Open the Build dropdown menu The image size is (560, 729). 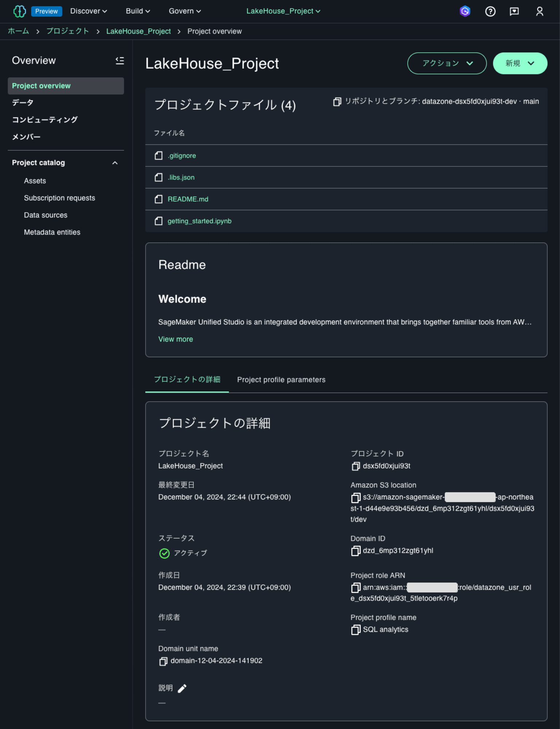point(138,11)
